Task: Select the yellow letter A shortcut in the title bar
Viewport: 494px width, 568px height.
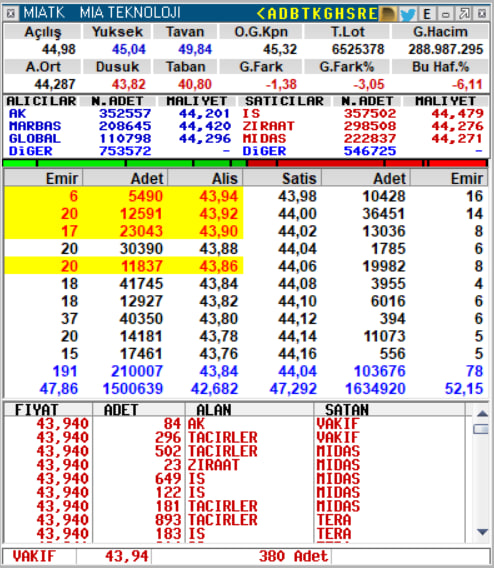Action: (x=272, y=14)
